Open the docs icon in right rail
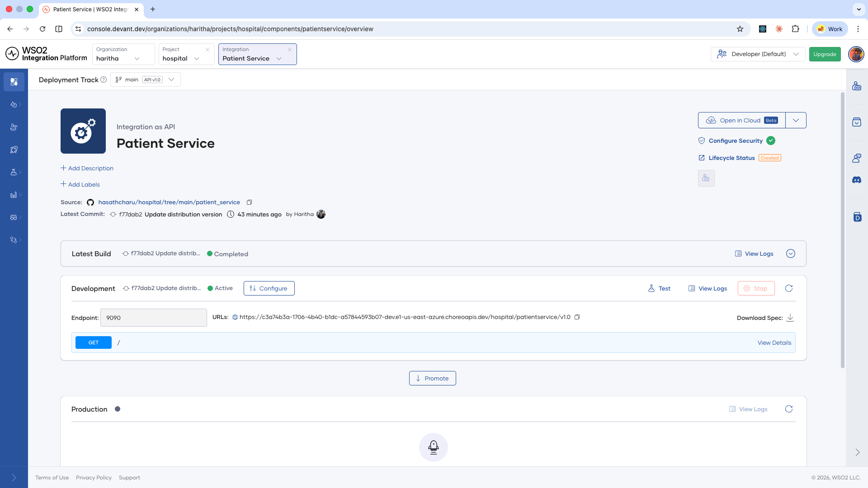 (857, 217)
